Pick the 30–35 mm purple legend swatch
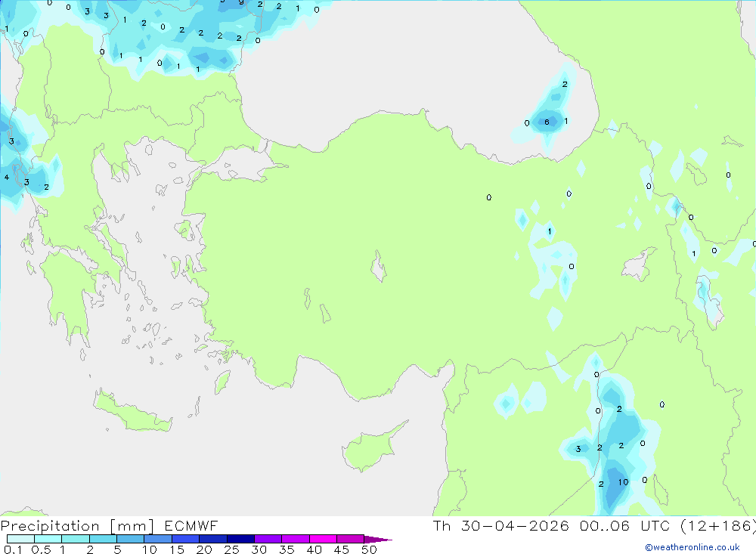Viewport: 756px width, 554px height. point(268,539)
